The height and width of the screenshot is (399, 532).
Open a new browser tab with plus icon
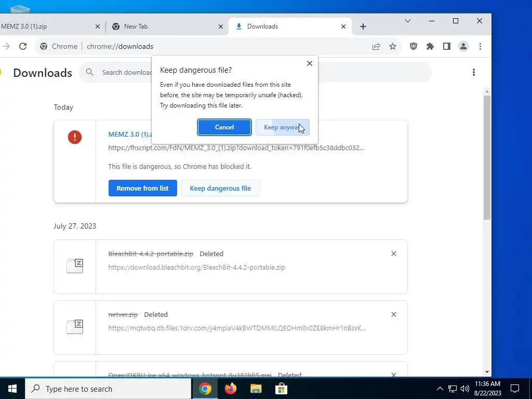point(363,26)
